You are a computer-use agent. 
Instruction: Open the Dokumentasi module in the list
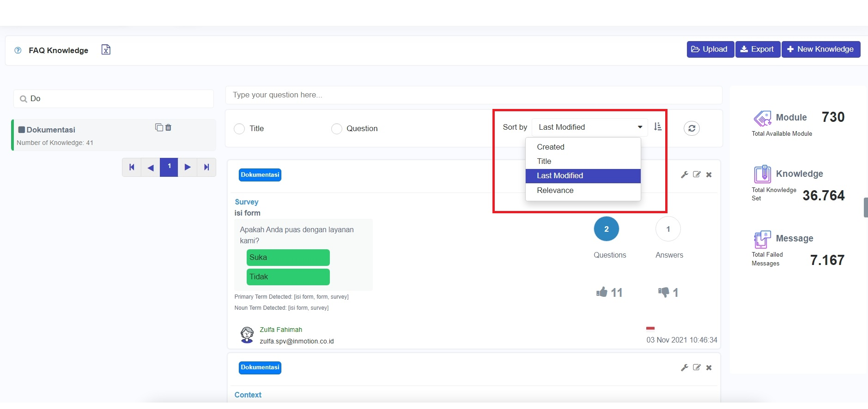point(51,130)
